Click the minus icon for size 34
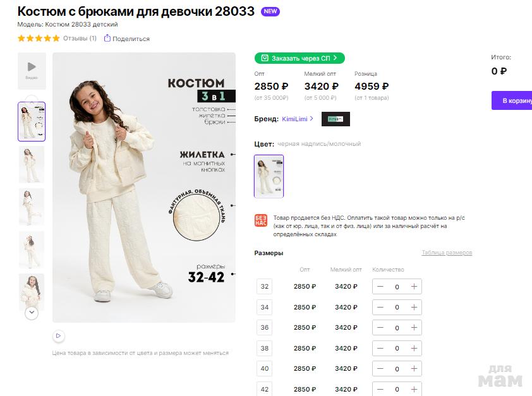The width and height of the screenshot is (532, 396). coord(380,307)
